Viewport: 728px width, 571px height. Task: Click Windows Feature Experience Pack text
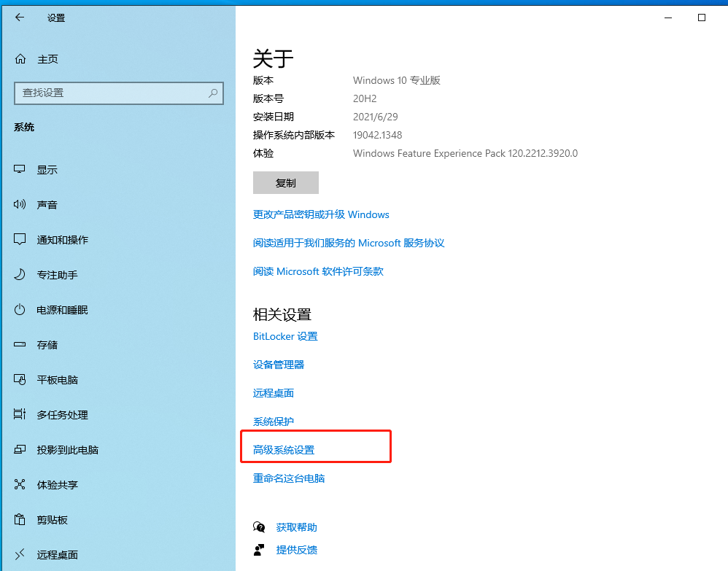(465, 153)
